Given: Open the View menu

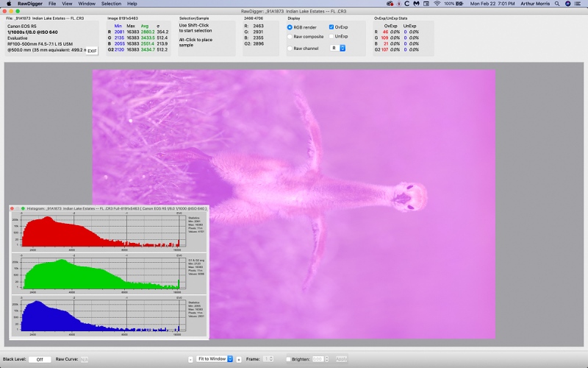Looking at the screenshot, I should [x=67, y=4].
